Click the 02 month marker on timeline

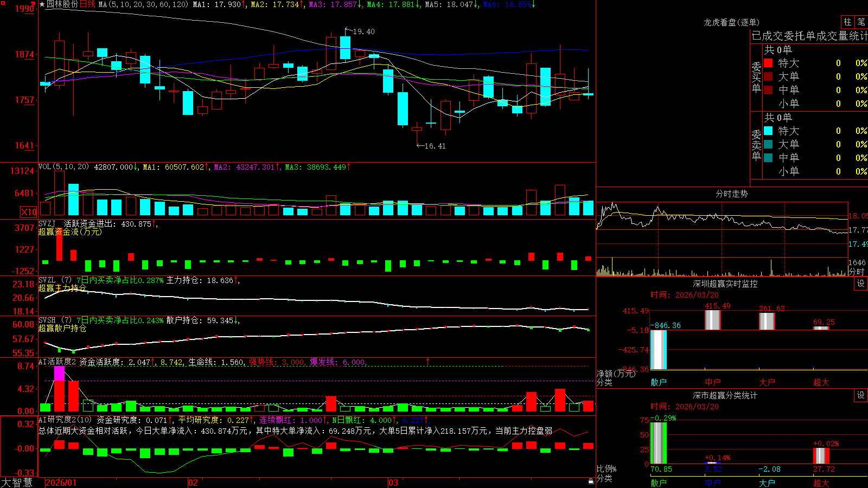tap(193, 483)
